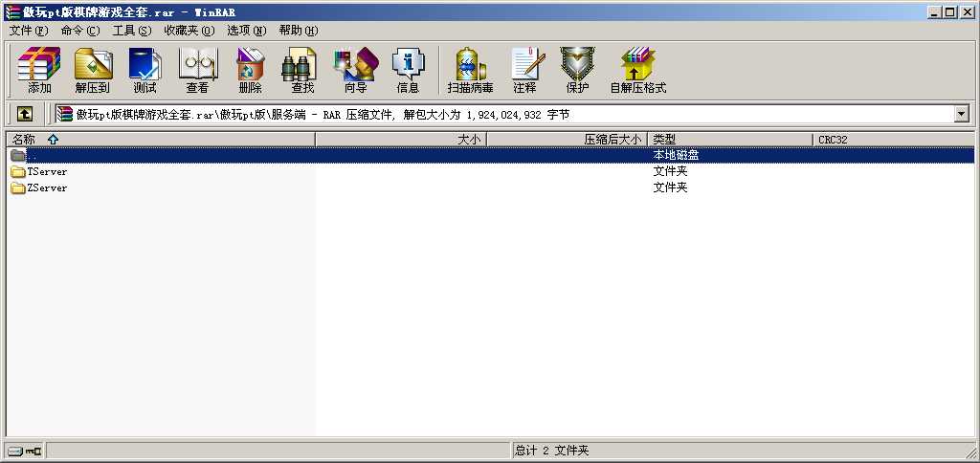Select the TServer folder name
The image size is (980, 463).
[47, 171]
